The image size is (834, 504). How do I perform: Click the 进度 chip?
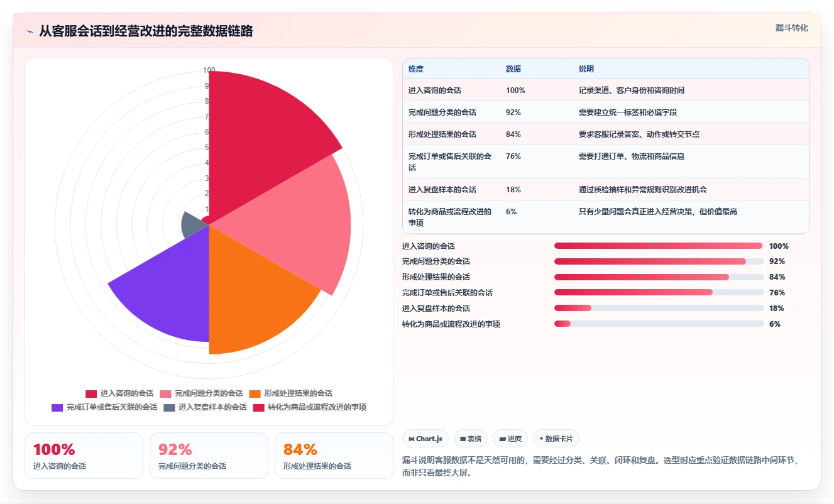pyautogui.click(x=510, y=439)
